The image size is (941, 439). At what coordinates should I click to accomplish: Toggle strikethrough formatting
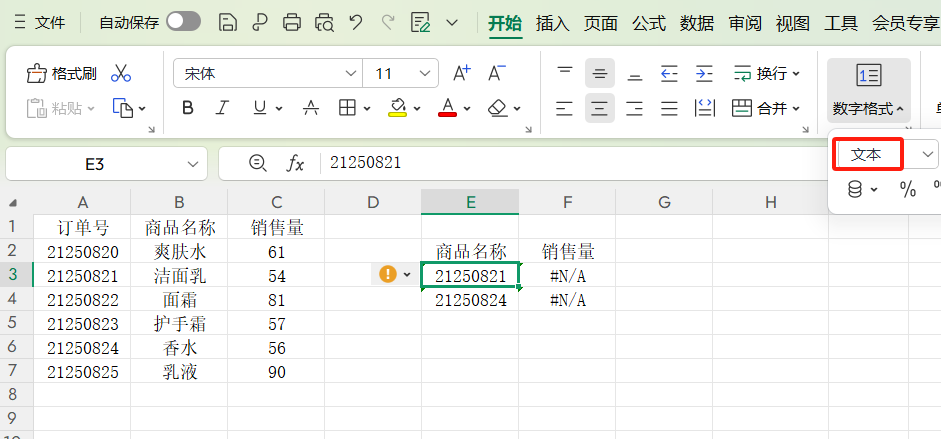click(x=311, y=109)
